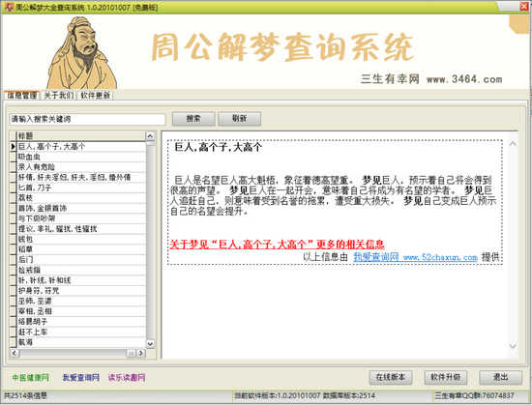Click the 请输入搜索关键词 input field

tap(87, 119)
